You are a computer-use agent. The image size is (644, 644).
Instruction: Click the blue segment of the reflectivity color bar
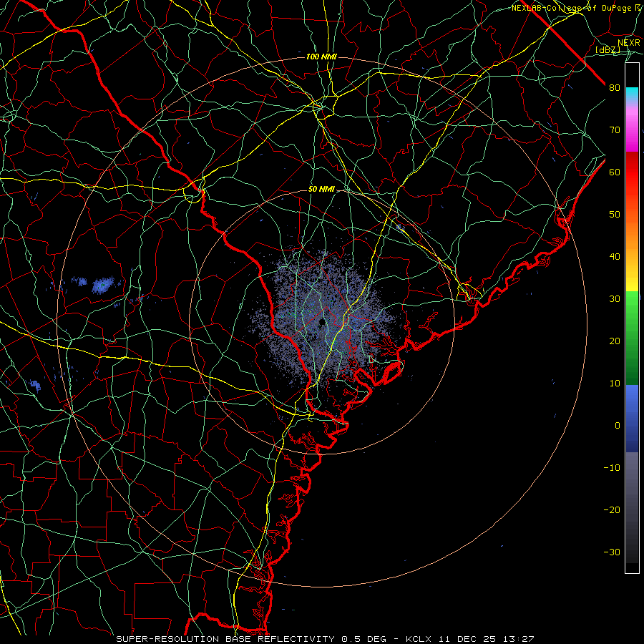[x=632, y=419]
